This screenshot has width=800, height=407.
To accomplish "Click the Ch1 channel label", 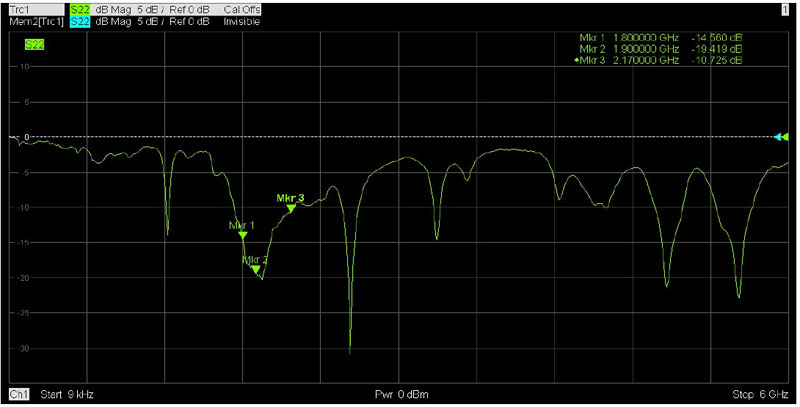I will (x=19, y=394).
